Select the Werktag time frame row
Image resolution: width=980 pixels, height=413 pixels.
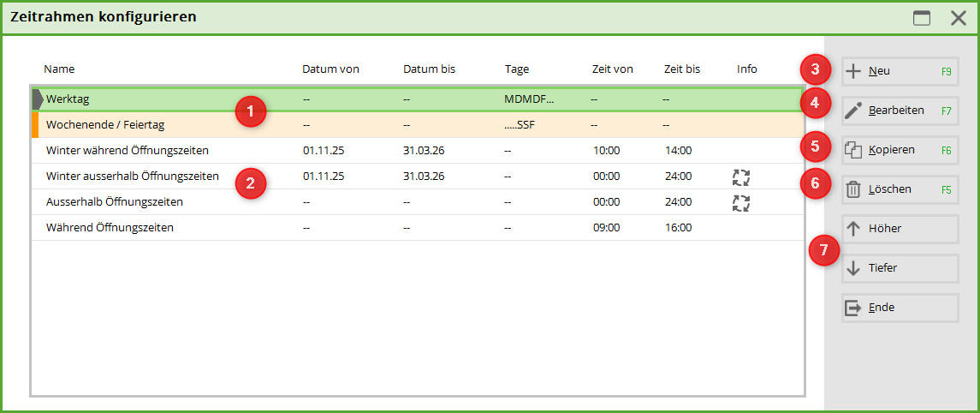(128, 99)
